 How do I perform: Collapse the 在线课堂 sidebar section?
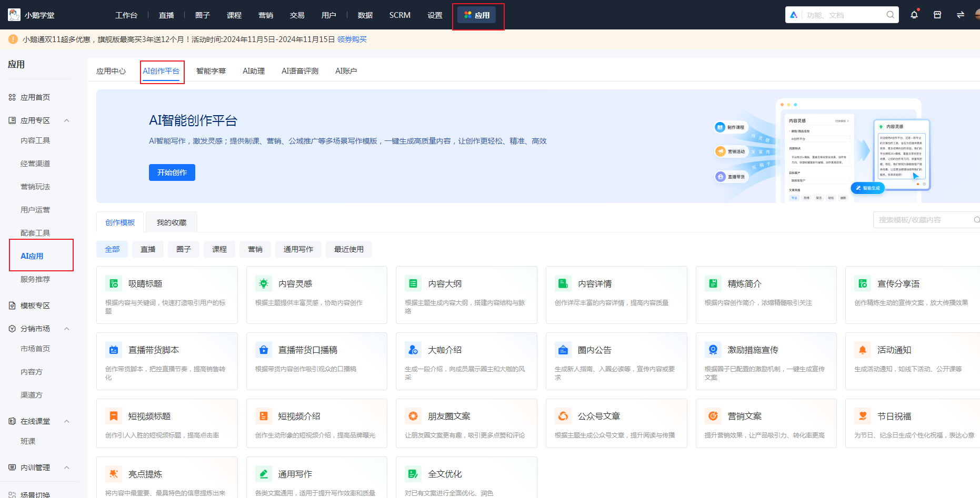coord(67,421)
